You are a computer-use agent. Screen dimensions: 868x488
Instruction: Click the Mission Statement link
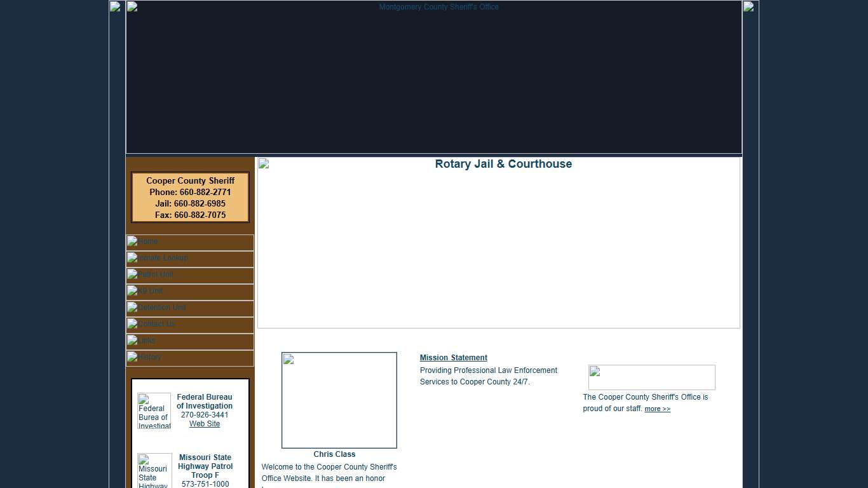click(453, 358)
